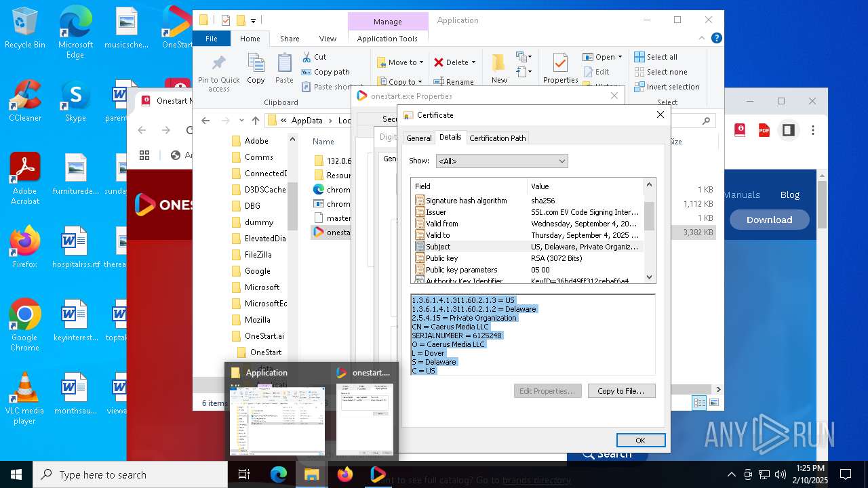
Task: Open Application Tools ribbon tab
Action: pos(387,39)
